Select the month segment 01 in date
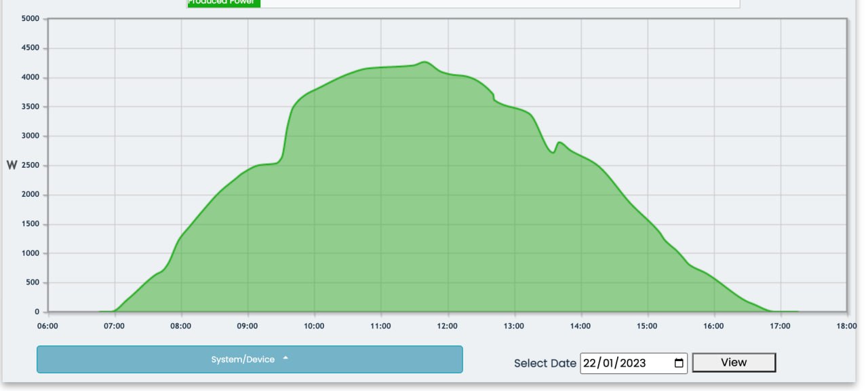This screenshot has height=391, width=868. coord(607,363)
